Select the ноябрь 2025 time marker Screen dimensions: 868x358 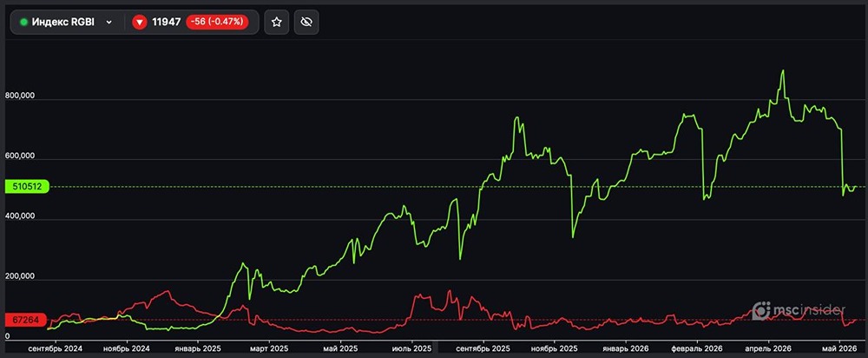pos(554,348)
